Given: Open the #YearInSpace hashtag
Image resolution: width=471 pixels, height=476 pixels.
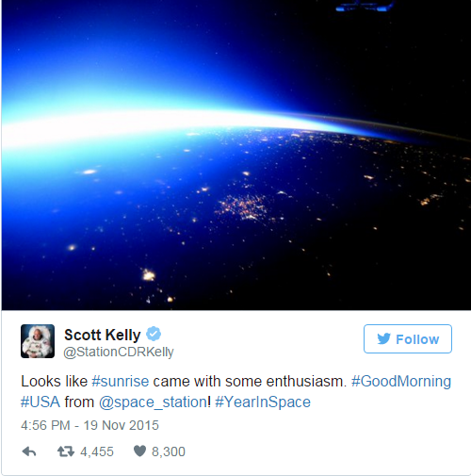Looking at the screenshot, I should (x=263, y=402).
